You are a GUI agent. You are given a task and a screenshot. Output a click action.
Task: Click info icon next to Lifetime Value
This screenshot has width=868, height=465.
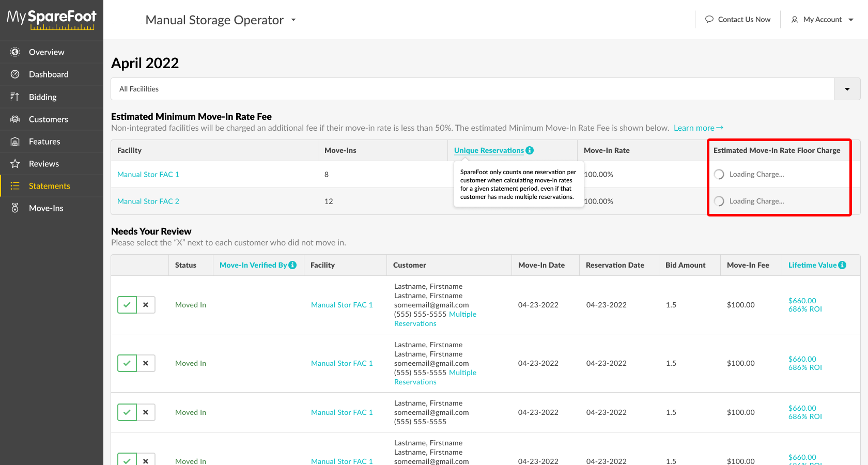tap(842, 265)
